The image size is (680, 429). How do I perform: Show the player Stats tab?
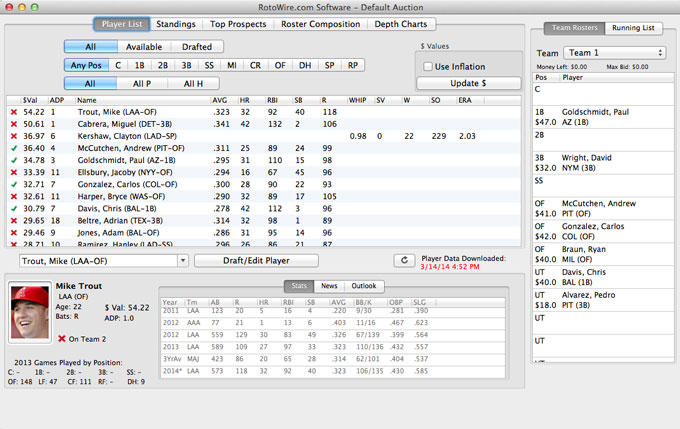[299, 286]
